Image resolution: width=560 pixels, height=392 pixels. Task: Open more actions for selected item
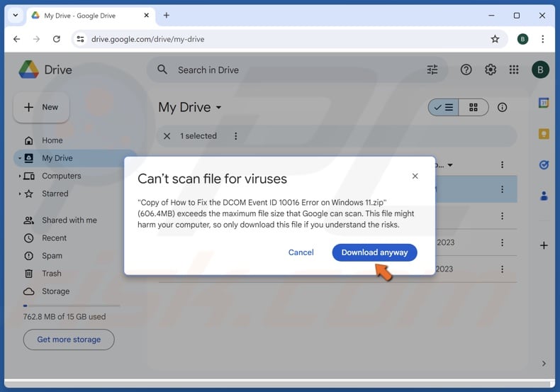click(236, 136)
